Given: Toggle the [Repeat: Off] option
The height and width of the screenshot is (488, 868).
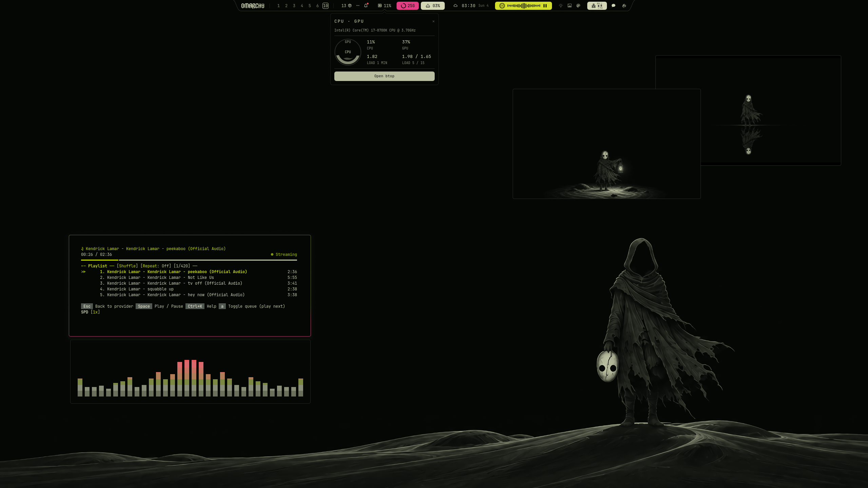Looking at the screenshot, I should click(x=156, y=266).
